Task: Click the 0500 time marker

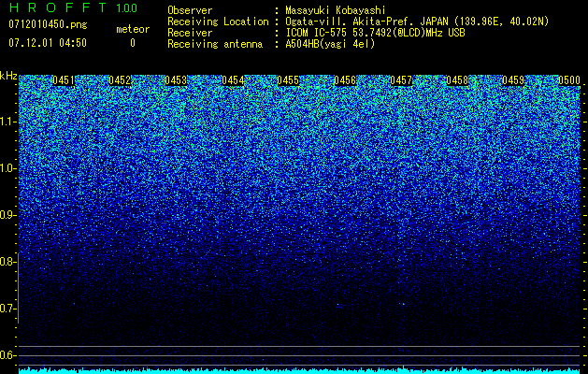Action: pyautogui.click(x=569, y=80)
